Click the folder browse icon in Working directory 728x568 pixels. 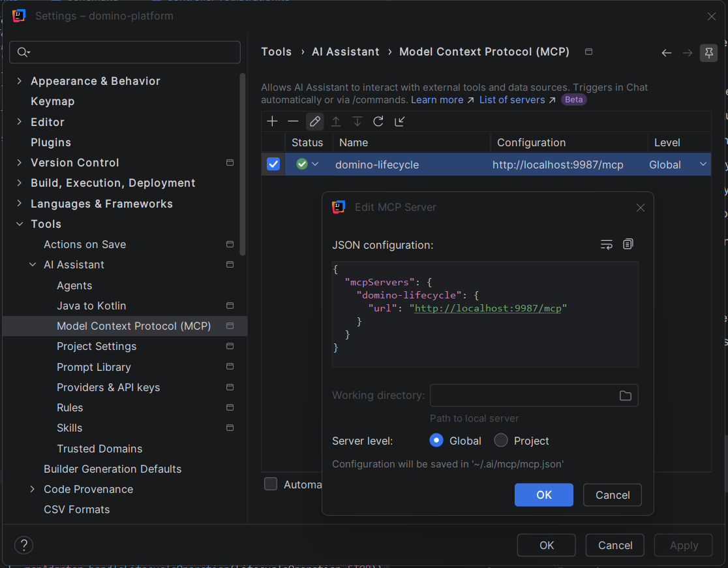[626, 396]
